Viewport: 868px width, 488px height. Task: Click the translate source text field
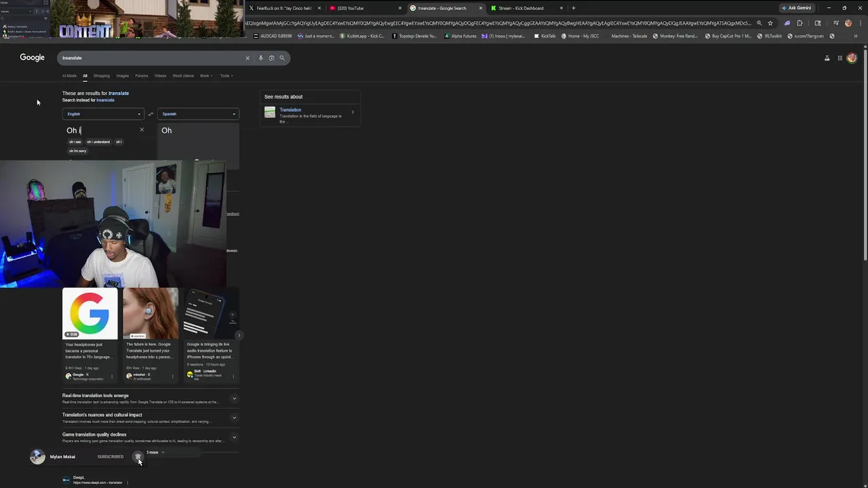(x=102, y=130)
